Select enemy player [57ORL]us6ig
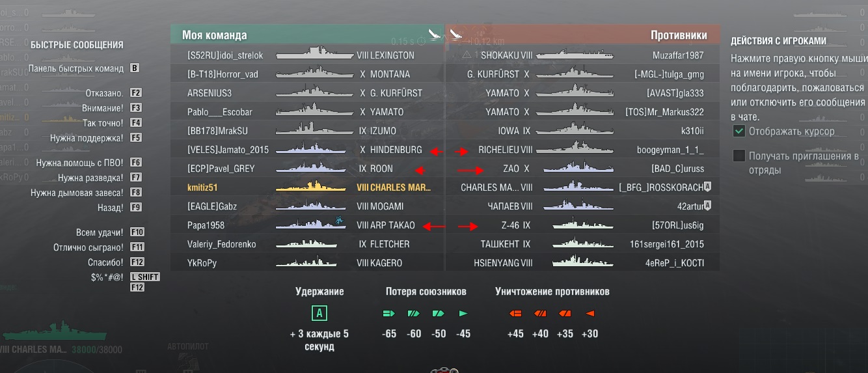Viewport: 868px width, 373px height. pyautogui.click(x=677, y=225)
